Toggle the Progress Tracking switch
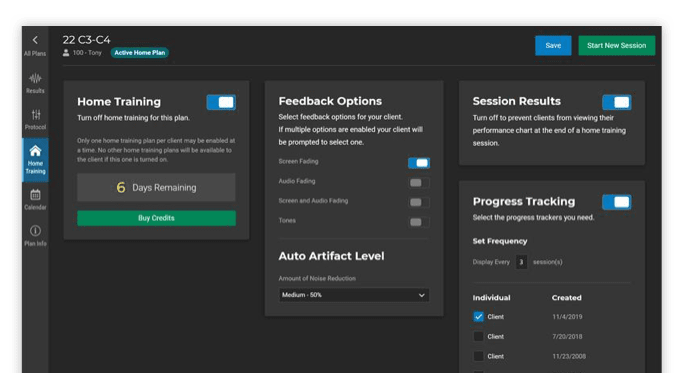The image size is (684, 373). [616, 202]
